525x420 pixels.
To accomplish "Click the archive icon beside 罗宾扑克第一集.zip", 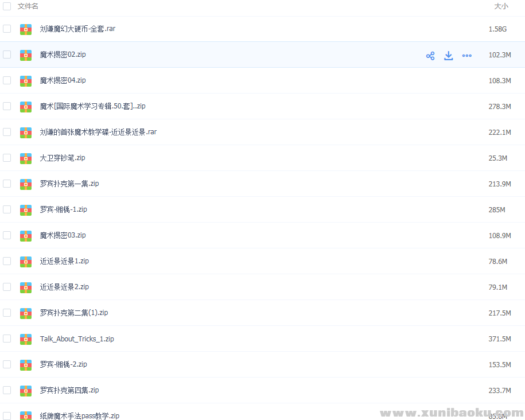I will pos(26,184).
